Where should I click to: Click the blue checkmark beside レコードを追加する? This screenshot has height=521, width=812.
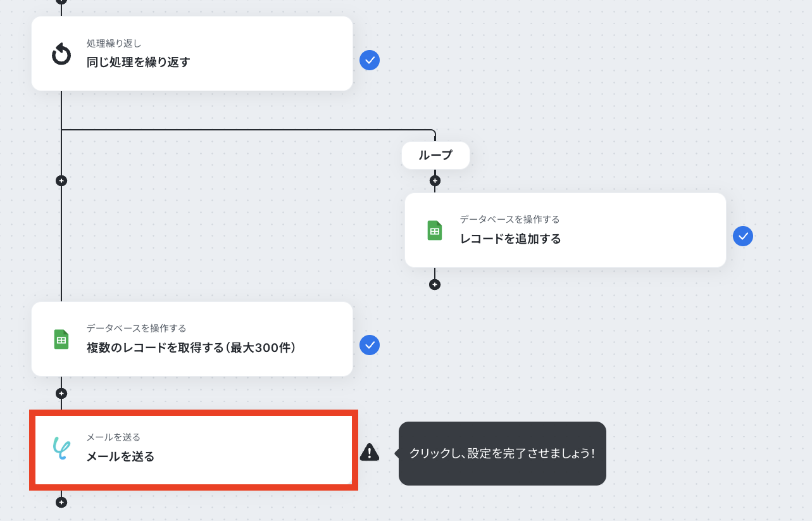[x=743, y=237]
